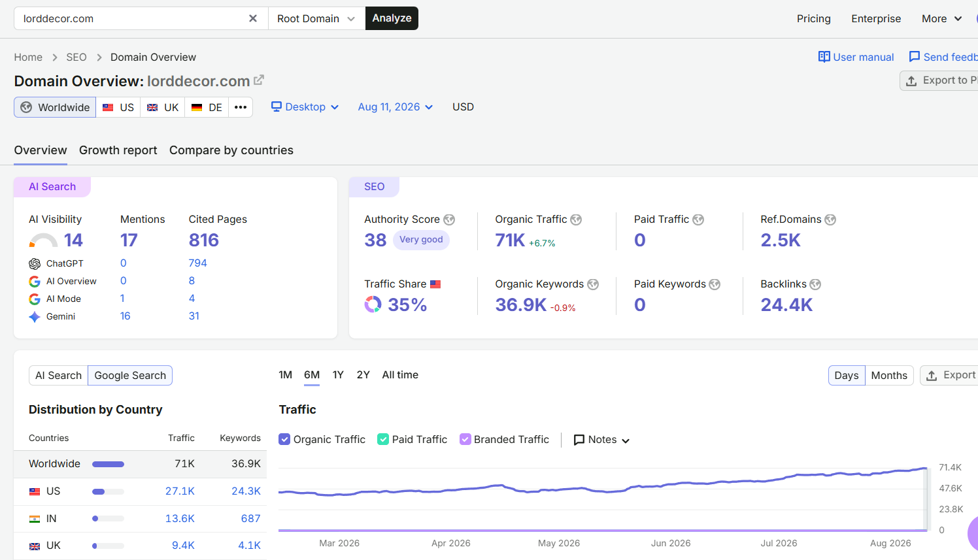Image resolution: width=978 pixels, height=560 pixels.
Task: Expand the Desktop device dropdown
Action: click(305, 107)
